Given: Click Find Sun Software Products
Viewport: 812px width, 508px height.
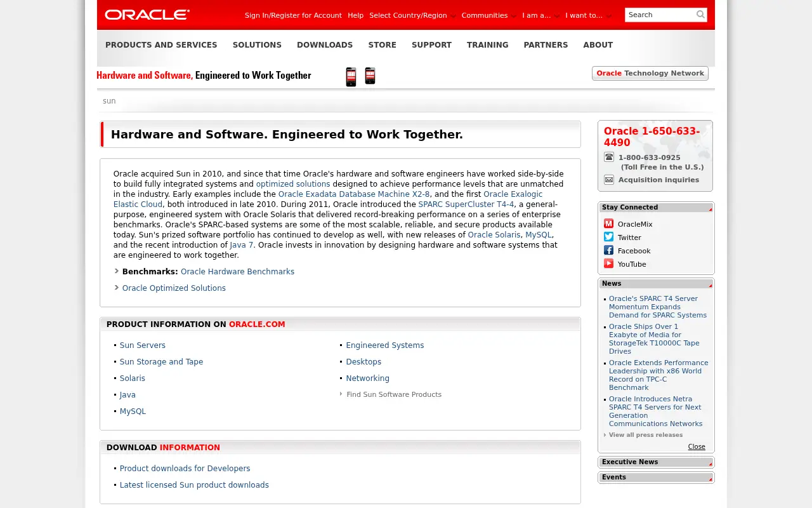Looking at the screenshot, I should click(x=394, y=394).
